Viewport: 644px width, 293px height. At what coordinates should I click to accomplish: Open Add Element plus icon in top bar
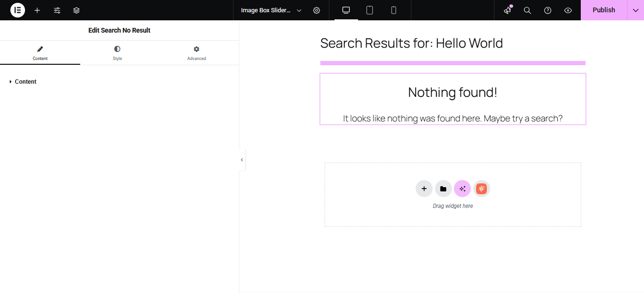tap(37, 10)
